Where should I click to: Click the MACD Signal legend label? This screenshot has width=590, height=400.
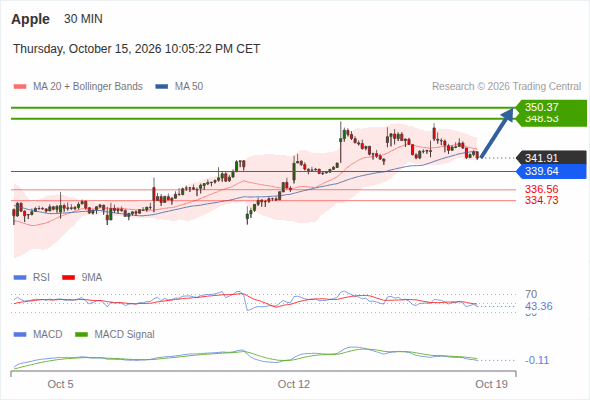coord(124,335)
